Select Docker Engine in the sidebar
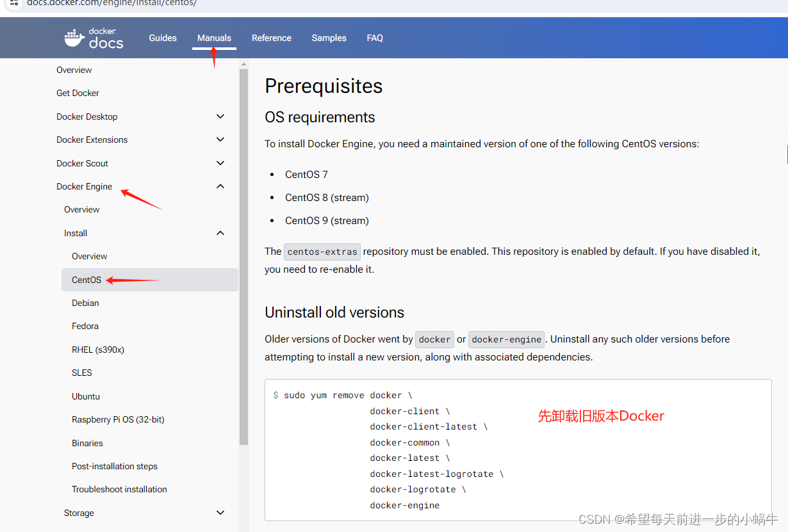Image resolution: width=788 pixels, height=532 pixels. 85,186
